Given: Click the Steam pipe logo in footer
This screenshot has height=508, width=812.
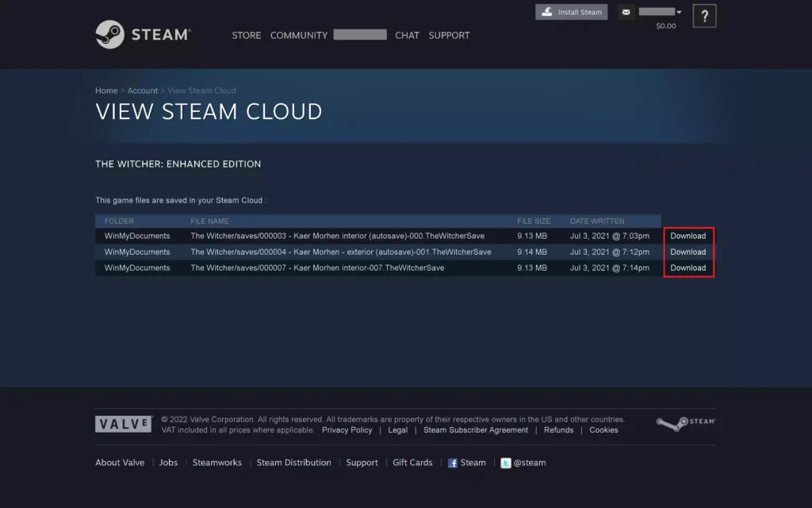Looking at the screenshot, I should (686, 424).
